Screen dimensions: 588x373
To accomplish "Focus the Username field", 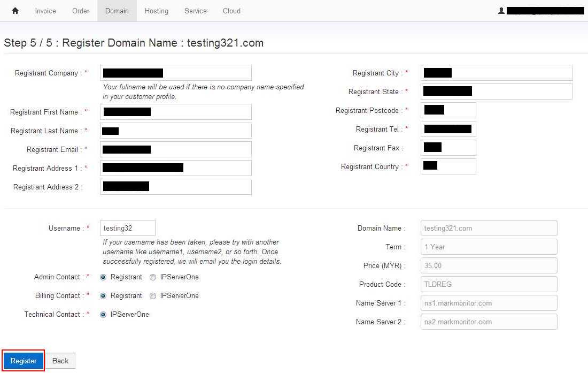I will click(x=128, y=228).
